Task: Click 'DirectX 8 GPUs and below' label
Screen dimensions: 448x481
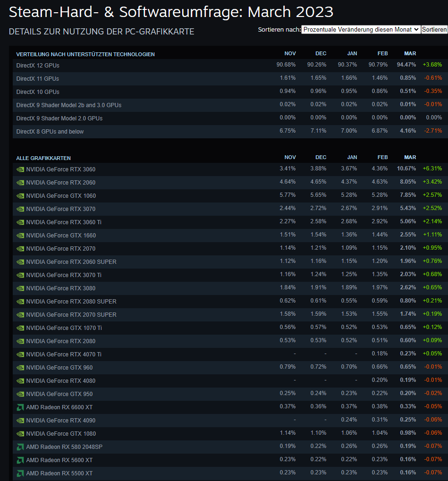Action: tap(50, 131)
